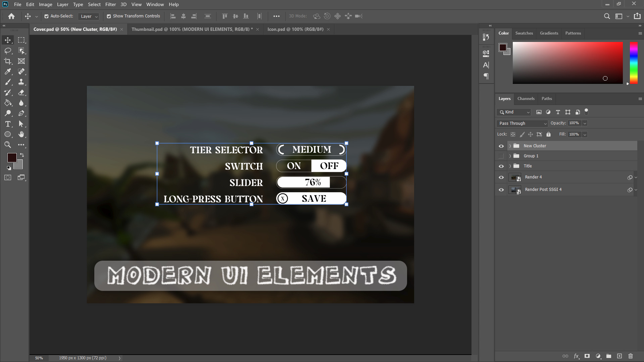Open the Pass Through blend mode dropdown
This screenshot has height=362, width=644.
(522, 123)
